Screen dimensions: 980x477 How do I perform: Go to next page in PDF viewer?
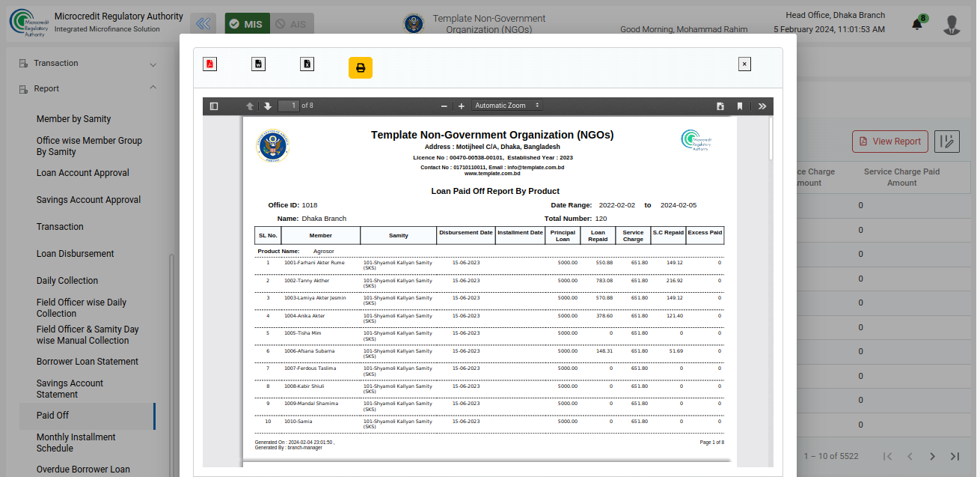[x=267, y=106]
